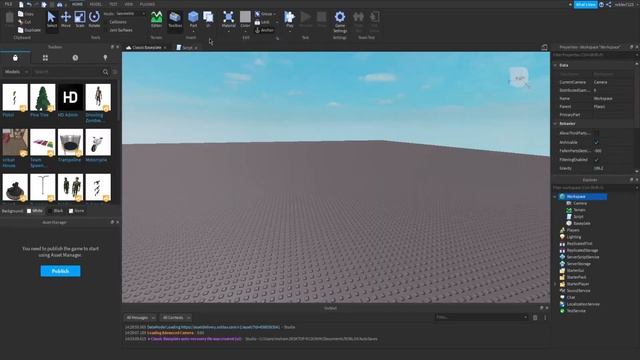Select the Motorcycle model thumbnail
This screenshot has height=360, width=640.
click(98, 142)
